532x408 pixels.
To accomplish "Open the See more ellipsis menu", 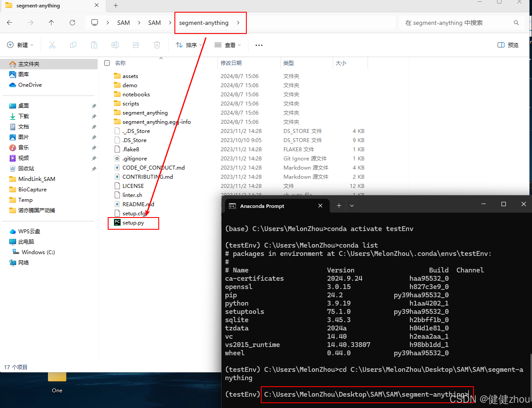I will (x=259, y=45).
